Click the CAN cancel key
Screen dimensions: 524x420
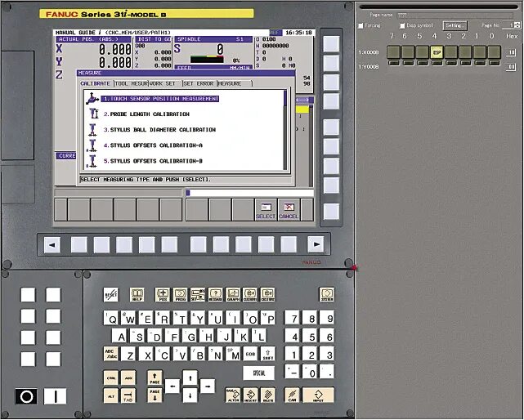pos(292,395)
